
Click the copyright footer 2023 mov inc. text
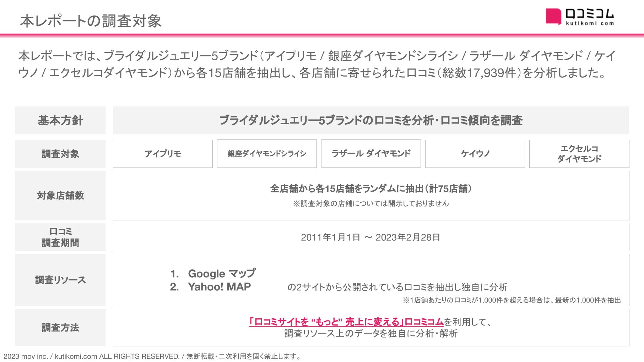coord(152,356)
